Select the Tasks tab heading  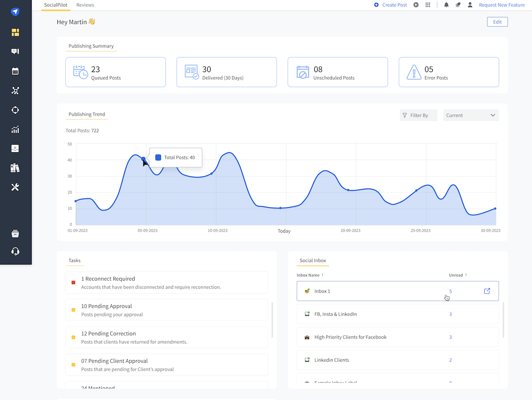point(74,260)
